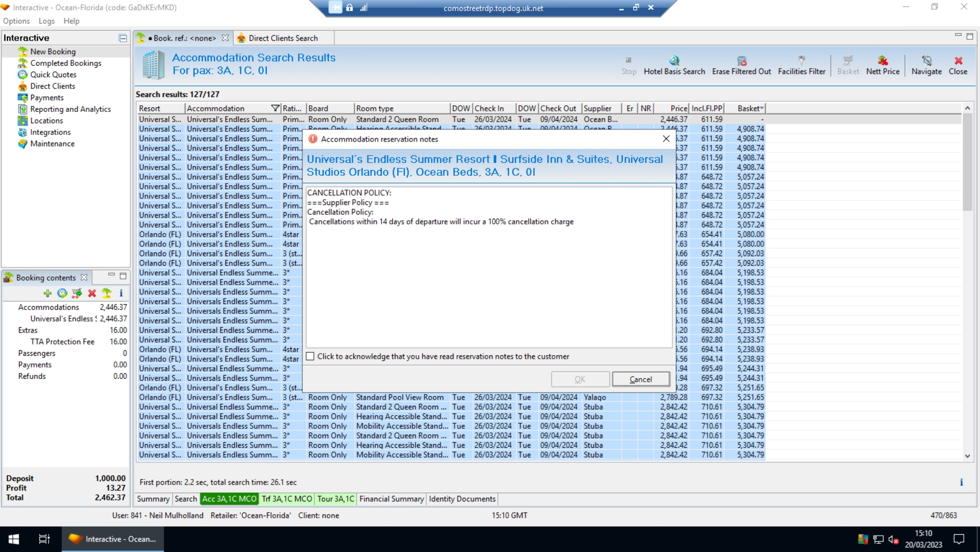Collapse the Interactive panel using its header icon
The height and width of the screenshot is (552, 980).
coord(123,38)
